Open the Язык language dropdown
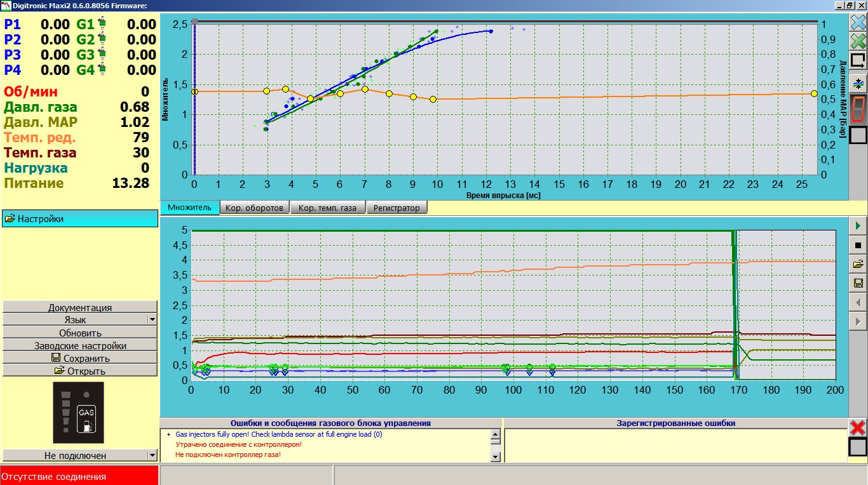Screen dimensions: 868x485 tap(80, 320)
